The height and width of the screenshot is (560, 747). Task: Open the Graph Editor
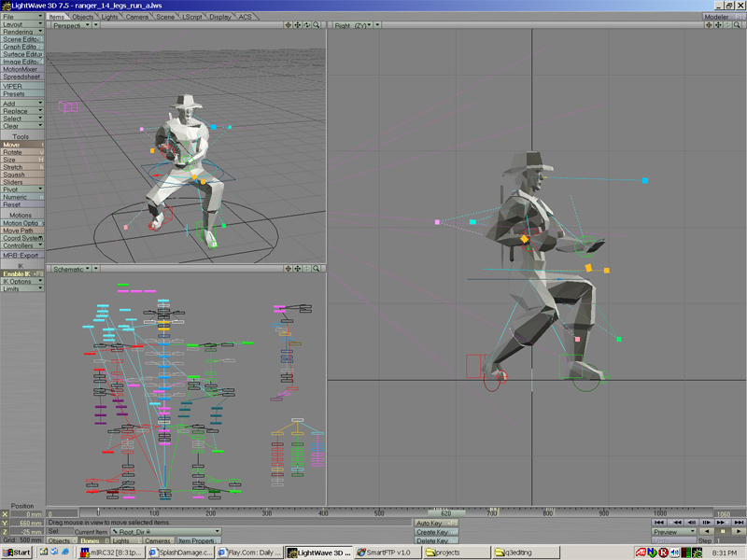[x=21, y=47]
